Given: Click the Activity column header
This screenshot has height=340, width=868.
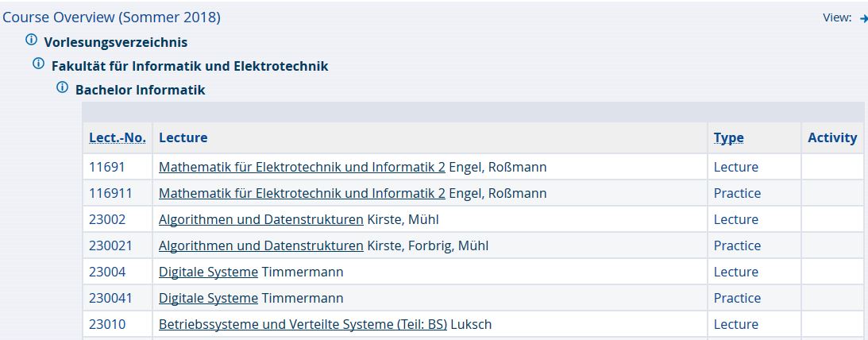Looking at the screenshot, I should [x=832, y=137].
